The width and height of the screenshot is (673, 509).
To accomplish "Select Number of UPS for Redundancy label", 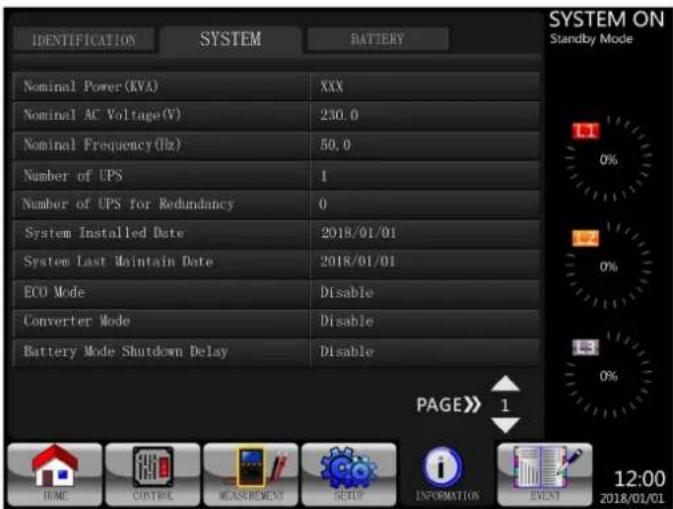I will 129,204.
